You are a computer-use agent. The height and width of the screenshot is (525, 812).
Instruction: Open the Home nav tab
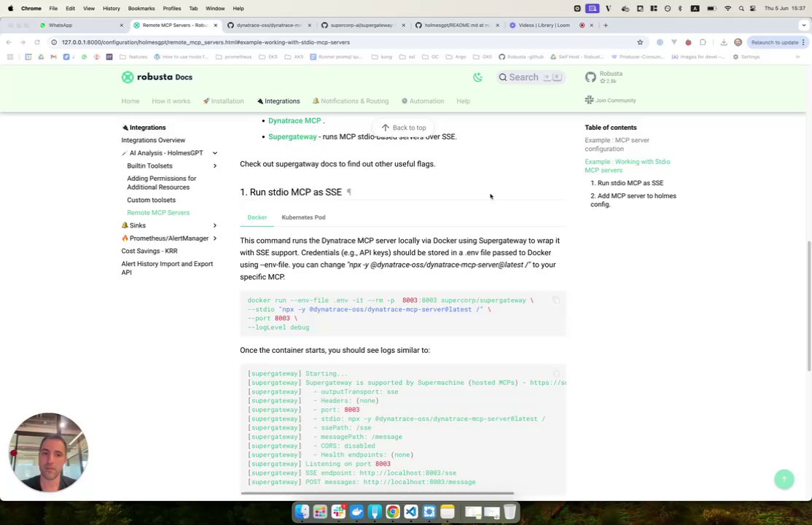pyautogui.click(x=130, y=101)
